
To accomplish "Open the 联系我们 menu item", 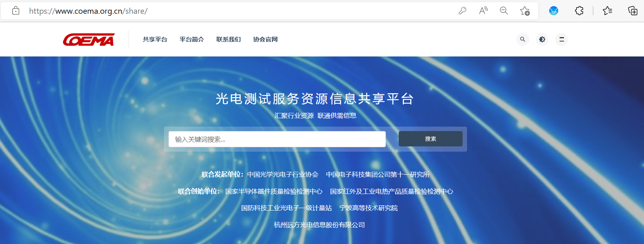I will 229,40.
